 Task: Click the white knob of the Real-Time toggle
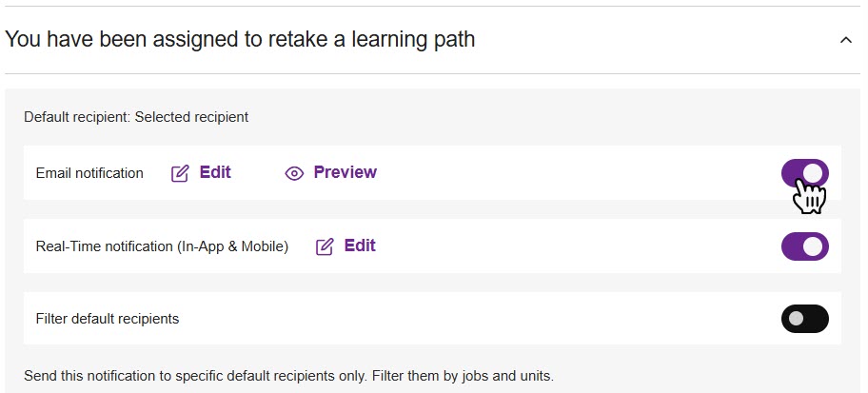[814, 246]
